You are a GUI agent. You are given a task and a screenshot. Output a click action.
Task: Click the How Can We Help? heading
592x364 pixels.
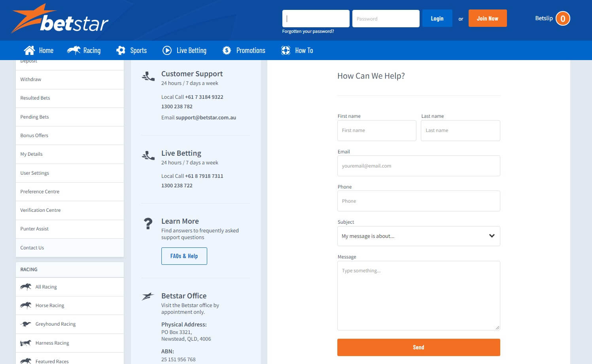click(371, 76)
